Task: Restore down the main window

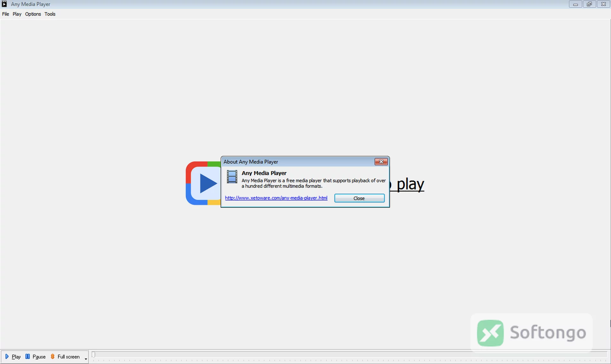Action: pyautogui.click(x=589, y=4)
